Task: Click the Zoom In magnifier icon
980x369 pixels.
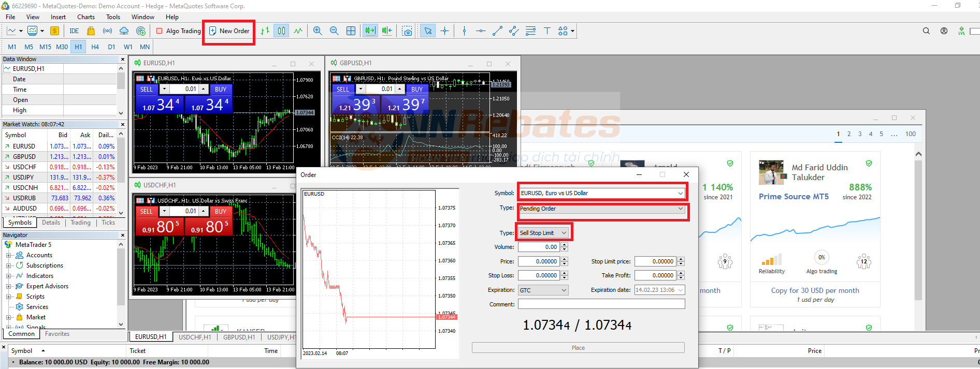Action: [318, 31]
